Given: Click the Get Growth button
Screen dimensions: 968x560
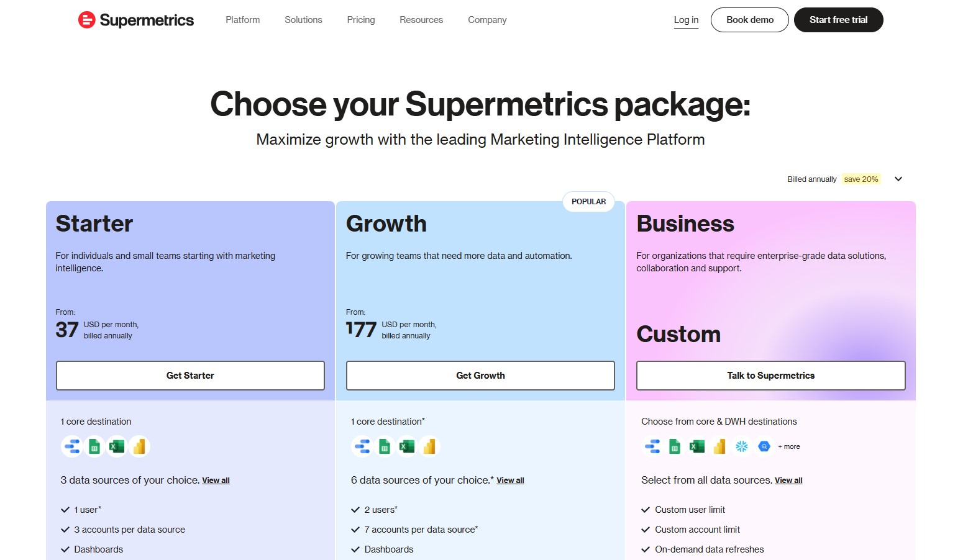Looking at the screenshot, I should pyautogui.click(x=480, y=376).
